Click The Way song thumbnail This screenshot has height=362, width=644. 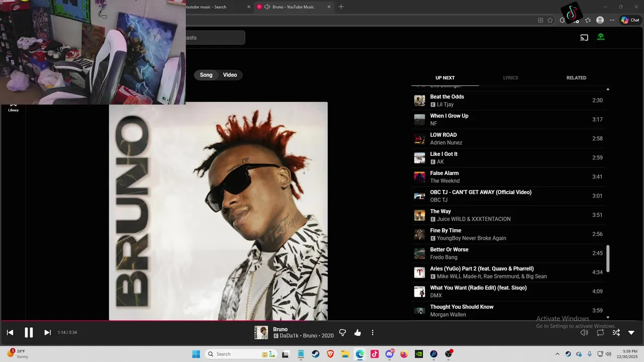coord(420,215)
